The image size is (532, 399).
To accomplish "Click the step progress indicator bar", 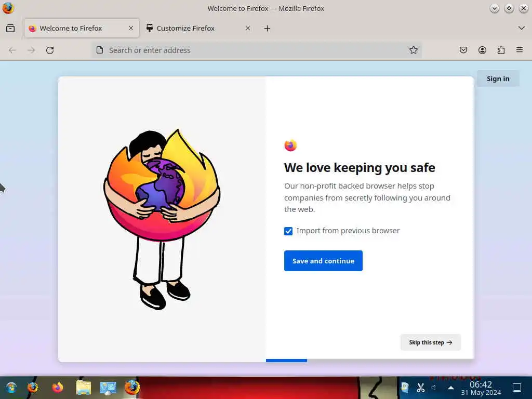I will point(286,361).
